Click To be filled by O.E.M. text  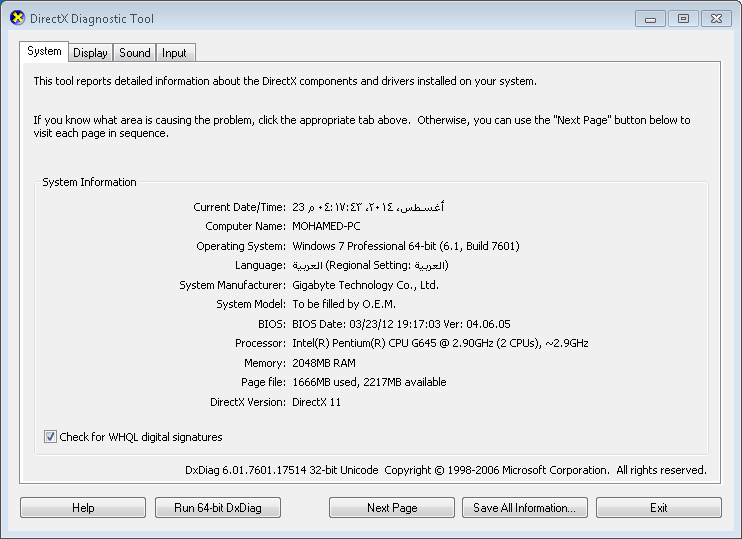344,304
